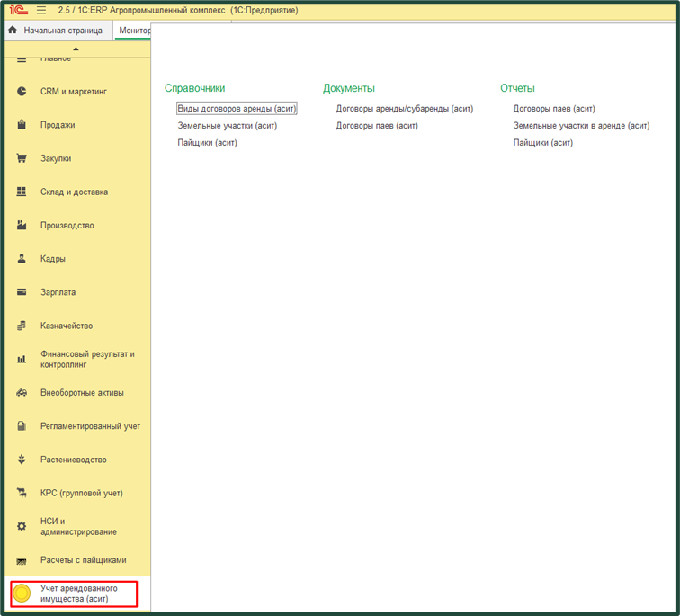Image resolution: width=680 pixels, height=616 pixels.
Task: Open the Зарплата section
Action: tap(58, 292)
